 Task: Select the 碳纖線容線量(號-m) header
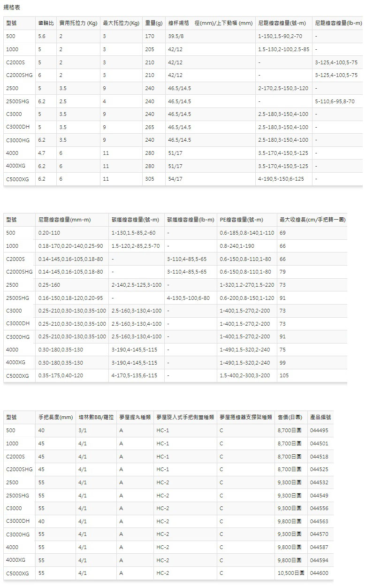(x=136, y=220)
